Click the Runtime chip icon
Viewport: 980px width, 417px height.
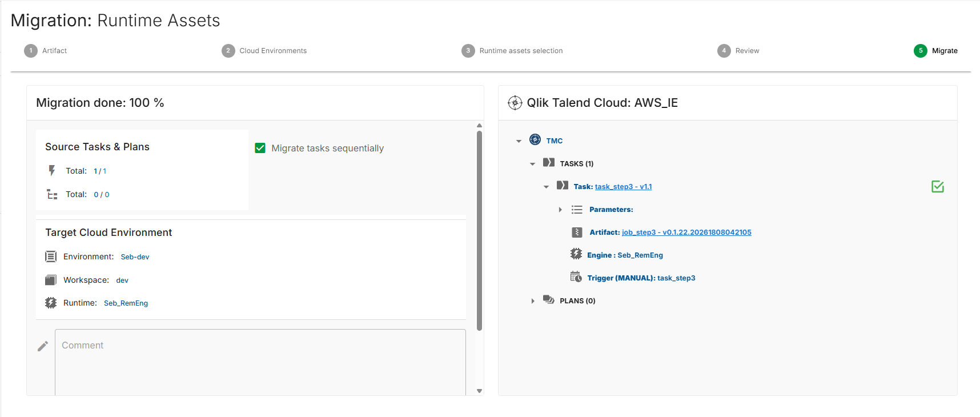pyautogui.click(x=51, y=303)
